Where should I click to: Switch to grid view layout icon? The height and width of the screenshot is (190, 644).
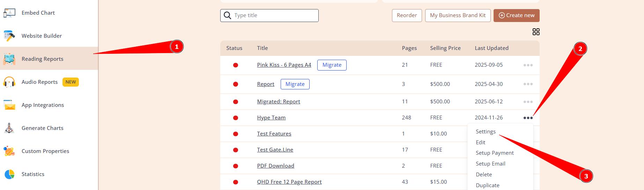536,32
